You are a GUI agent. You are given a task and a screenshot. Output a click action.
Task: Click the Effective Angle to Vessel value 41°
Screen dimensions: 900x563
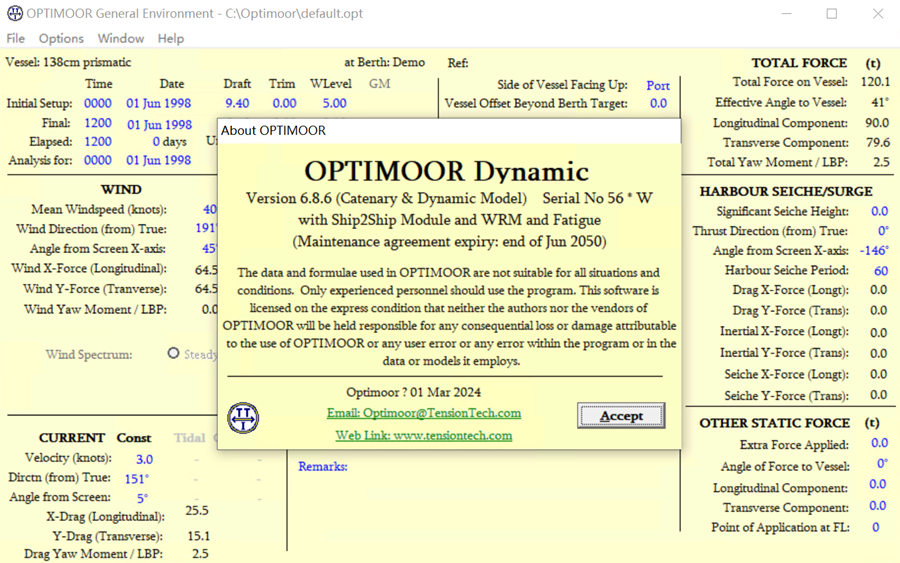[880, 102]
